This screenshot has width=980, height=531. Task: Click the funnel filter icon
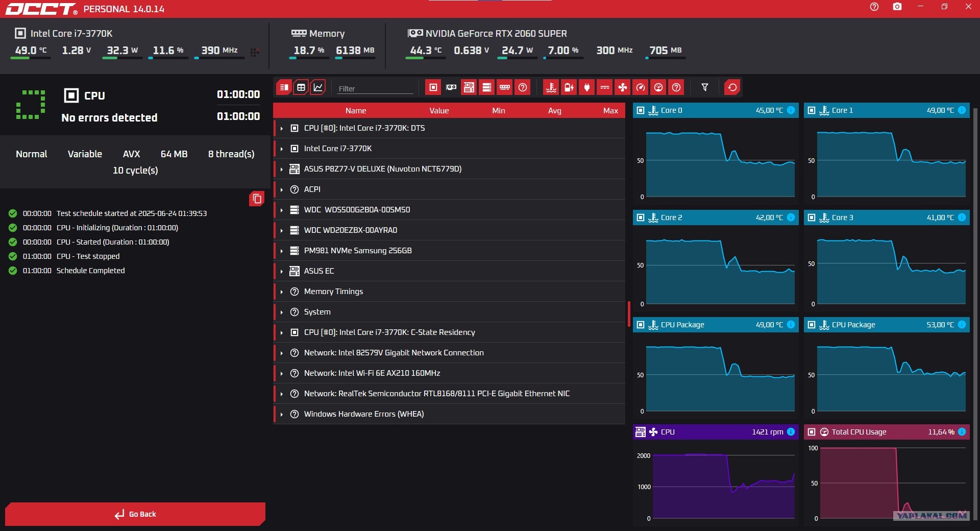(x=705, y=87)
